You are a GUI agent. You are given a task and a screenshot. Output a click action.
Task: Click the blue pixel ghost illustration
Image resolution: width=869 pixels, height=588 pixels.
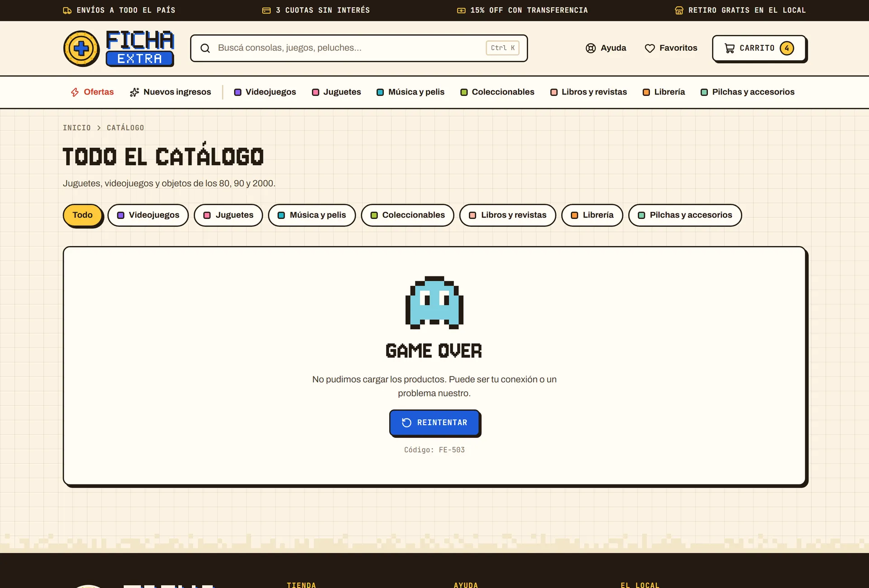point(434,303)
